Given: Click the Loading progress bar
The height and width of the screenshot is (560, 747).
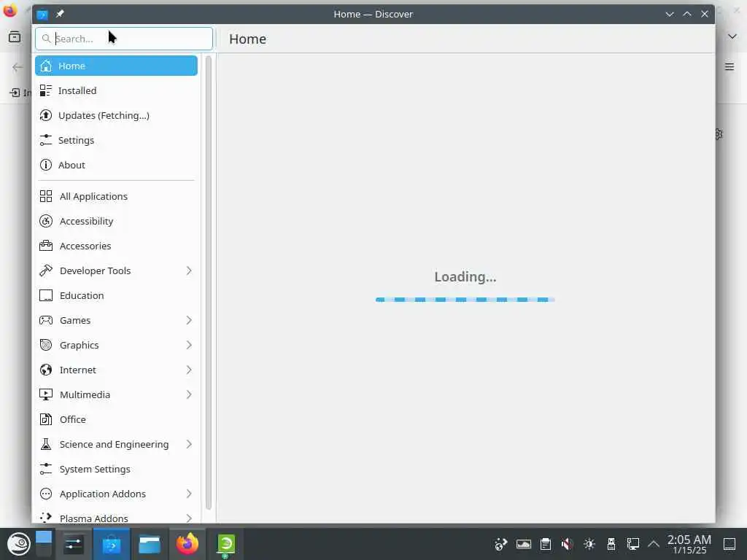Looking at the screenshot, I should coord(465,300).
